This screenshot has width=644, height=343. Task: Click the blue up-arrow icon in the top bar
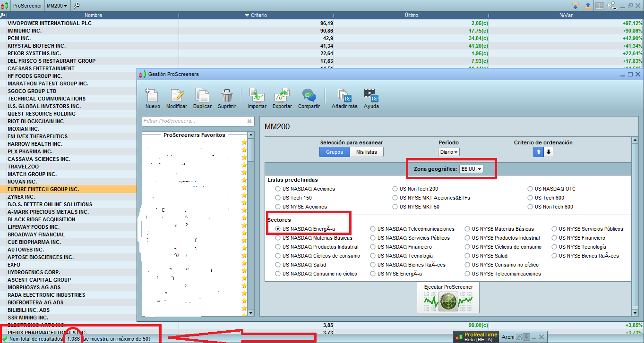pyautogui.click(x=588, y=6)
